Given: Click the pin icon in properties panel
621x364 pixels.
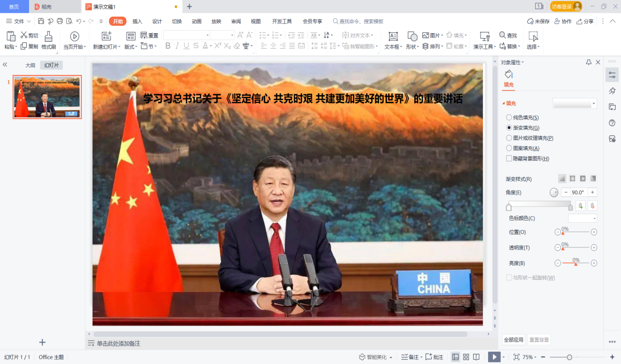Looking at the screenshot, I should click(589, 63).
